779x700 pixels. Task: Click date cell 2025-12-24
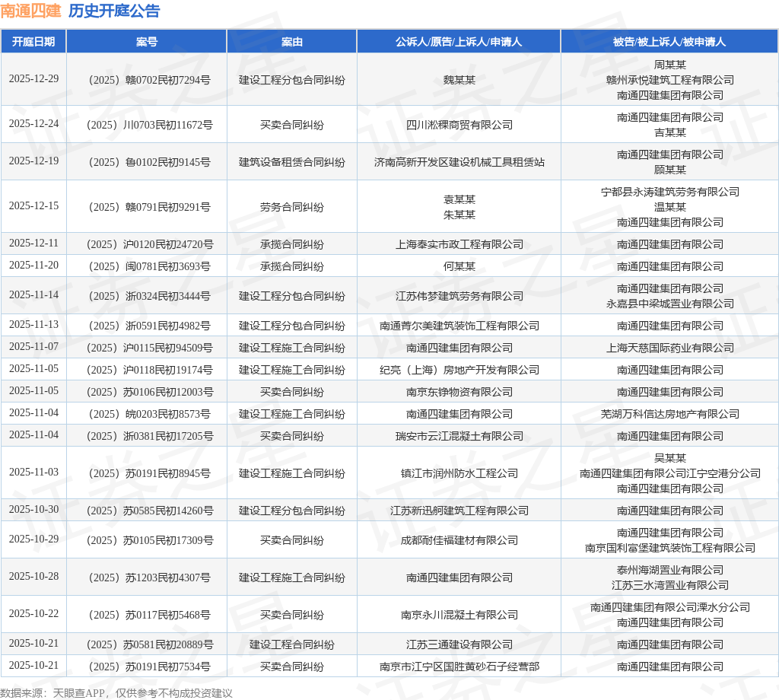[33, 124]
